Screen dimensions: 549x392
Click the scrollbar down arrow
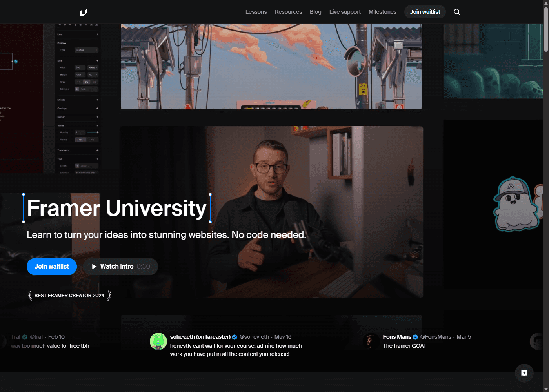546,389
